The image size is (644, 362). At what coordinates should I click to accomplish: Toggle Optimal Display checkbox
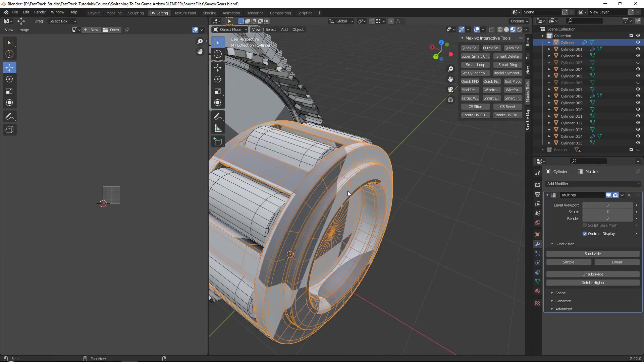click(x=585, y=234)
